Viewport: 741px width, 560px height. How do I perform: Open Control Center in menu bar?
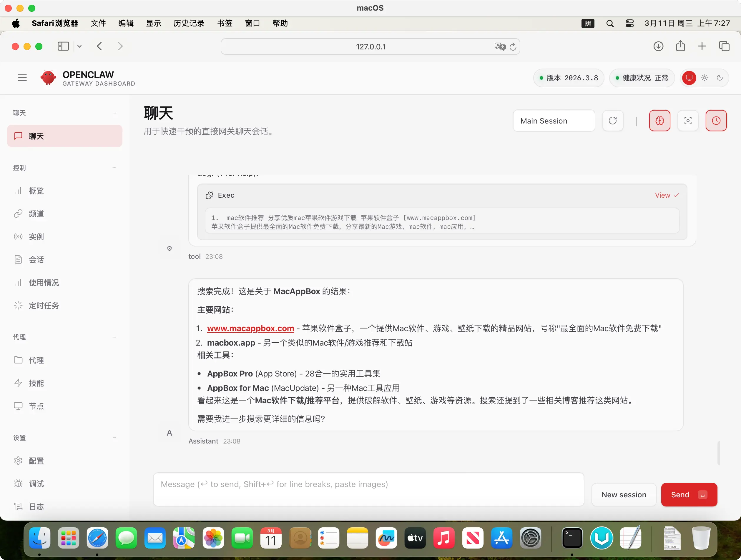click(x=630, y=24)
